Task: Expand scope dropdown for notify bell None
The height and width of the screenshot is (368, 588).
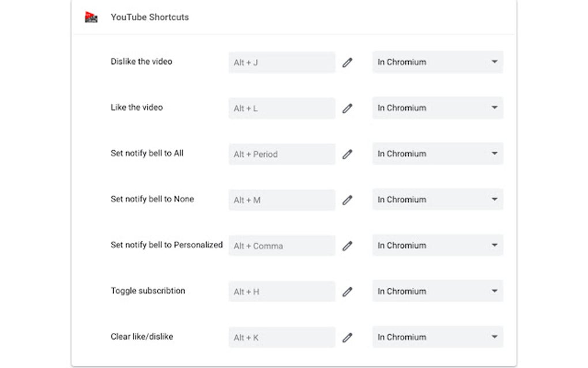Action: [x=438, y=200]
